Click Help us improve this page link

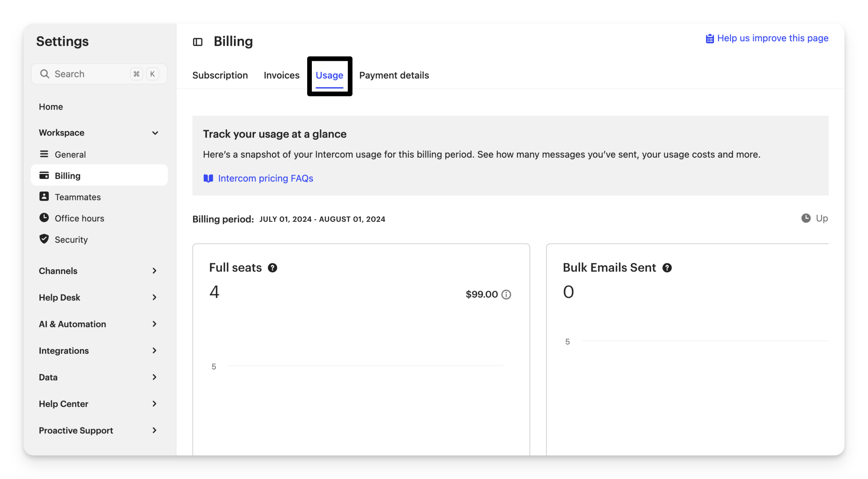tap(773, 39)
